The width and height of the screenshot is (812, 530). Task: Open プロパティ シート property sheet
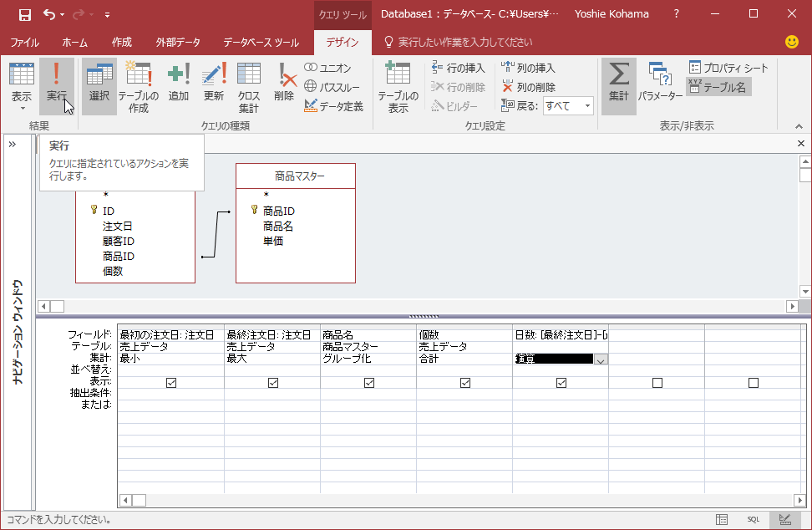(728, 68)
